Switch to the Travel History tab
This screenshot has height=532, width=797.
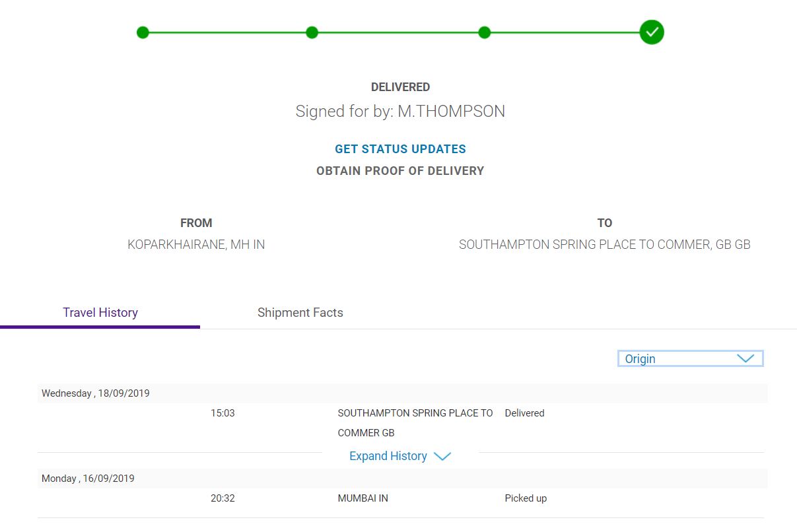[100, 313]
